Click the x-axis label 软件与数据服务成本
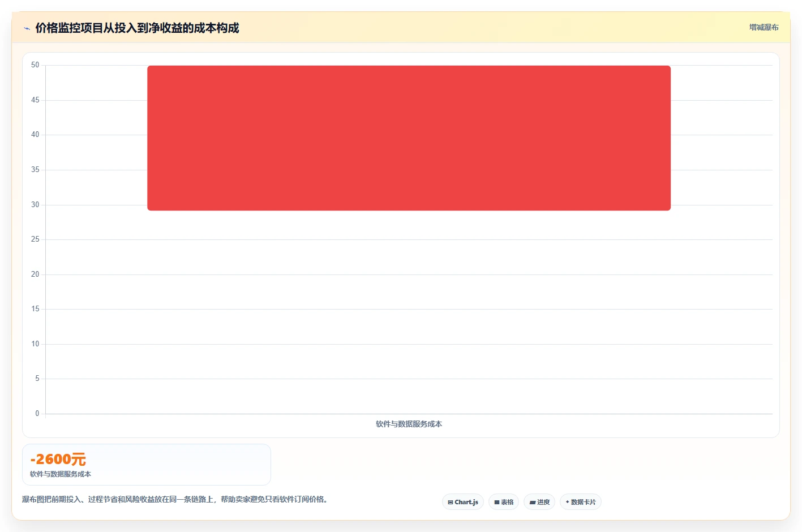The height and width of the screenshot is (532, 802). point(409,424)
